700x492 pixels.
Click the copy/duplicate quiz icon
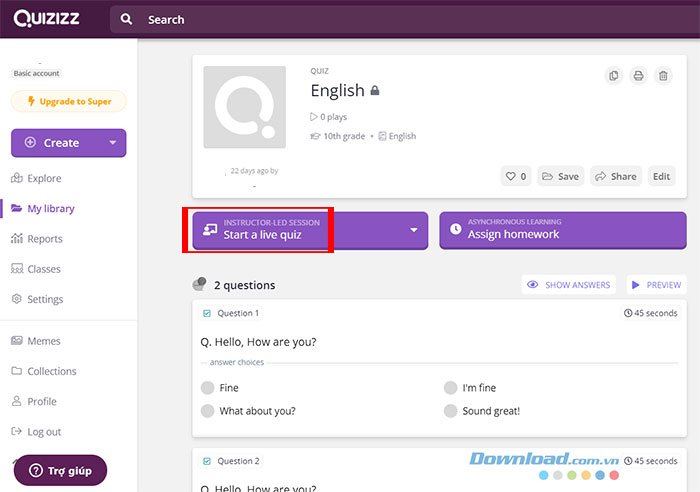(x=614, y=76)
